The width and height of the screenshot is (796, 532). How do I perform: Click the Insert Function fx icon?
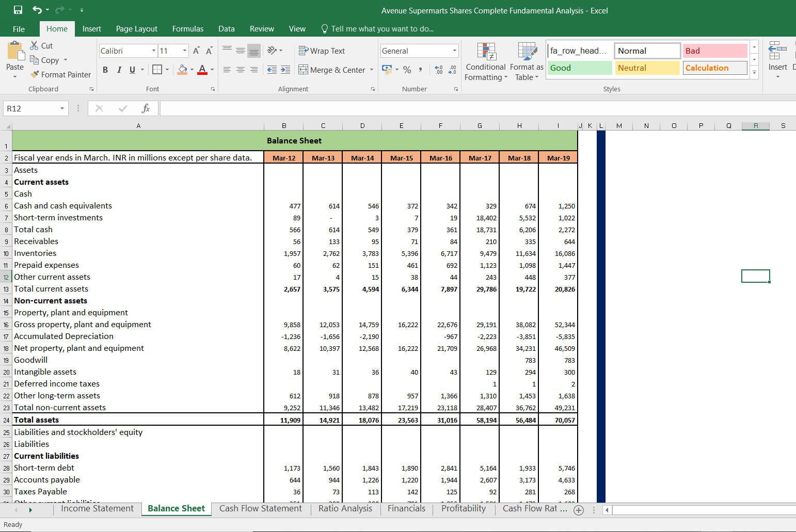[146, 108]
